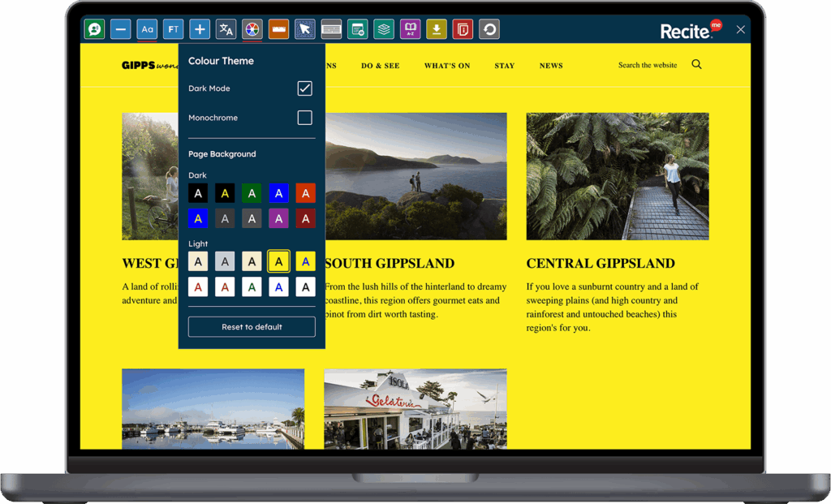This screenshot has height=504, width=831.
Task: Toggle the screen mask icon on
Action: click(x=331, y=28)
